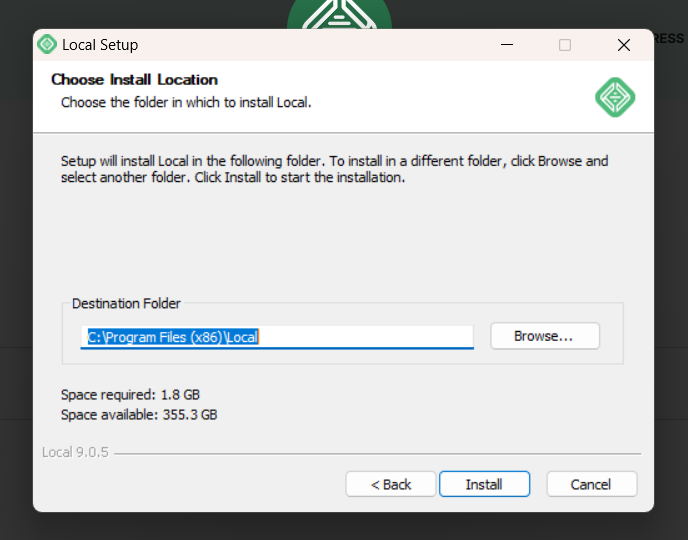The height and width of the screenshot is (540, 688).
Task: Click the 'Space available: 355.3 GB' text
Action: [139, 415]
